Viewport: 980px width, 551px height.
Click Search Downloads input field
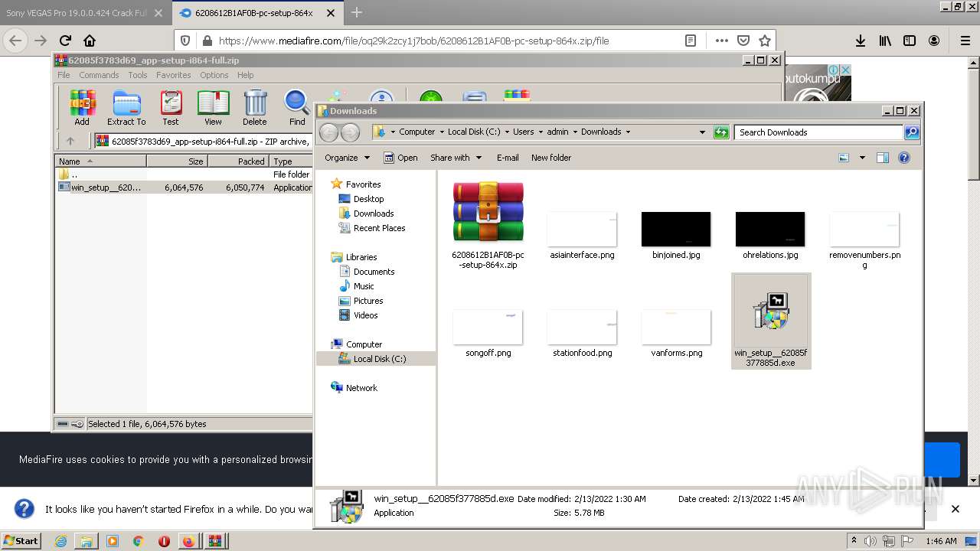[x=818, y=132]
